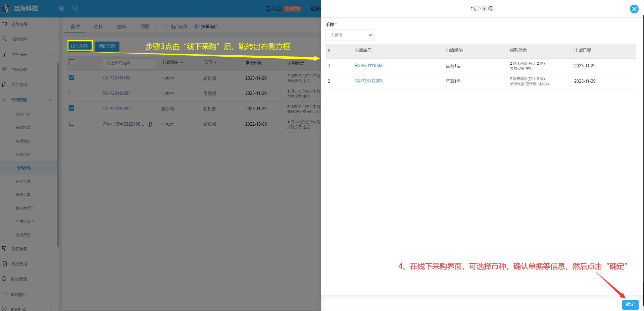Click the 船舶报告 calendar icon
The width and height of the screenshot is (644, 311).
click(4, 294)
